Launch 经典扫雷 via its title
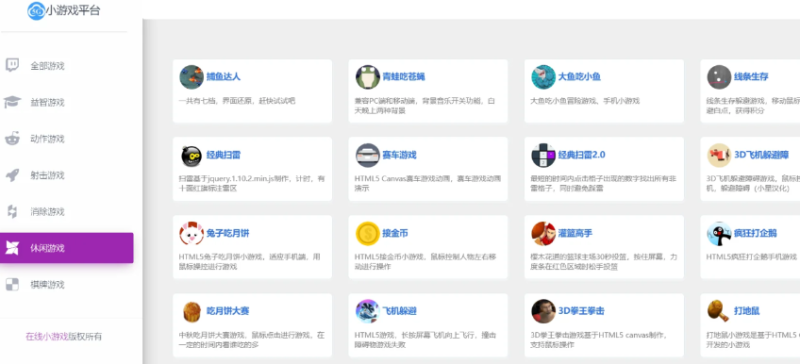 pos(223,155)
